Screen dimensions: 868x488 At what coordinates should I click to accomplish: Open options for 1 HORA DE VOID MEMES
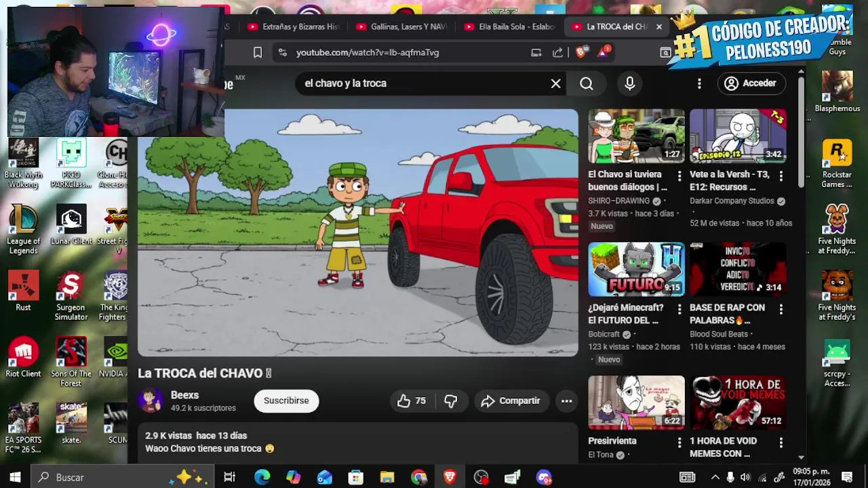(x=781, y=443)
